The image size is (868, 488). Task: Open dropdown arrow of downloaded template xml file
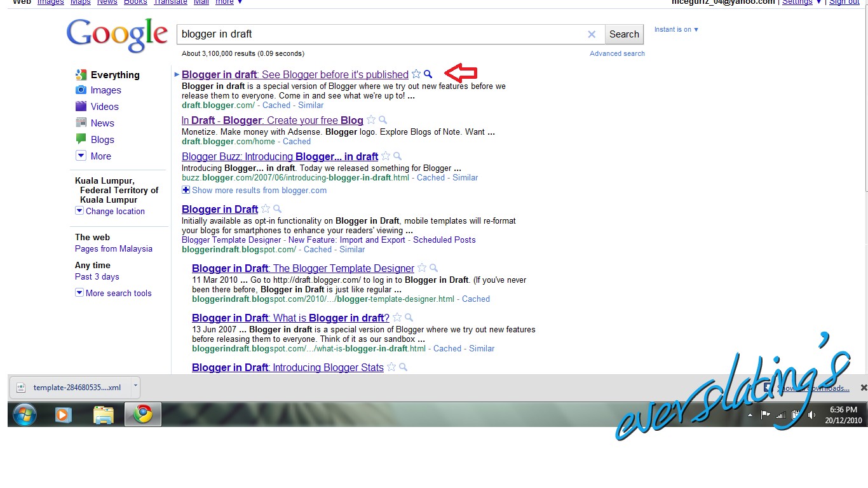(x=135, y=386)
